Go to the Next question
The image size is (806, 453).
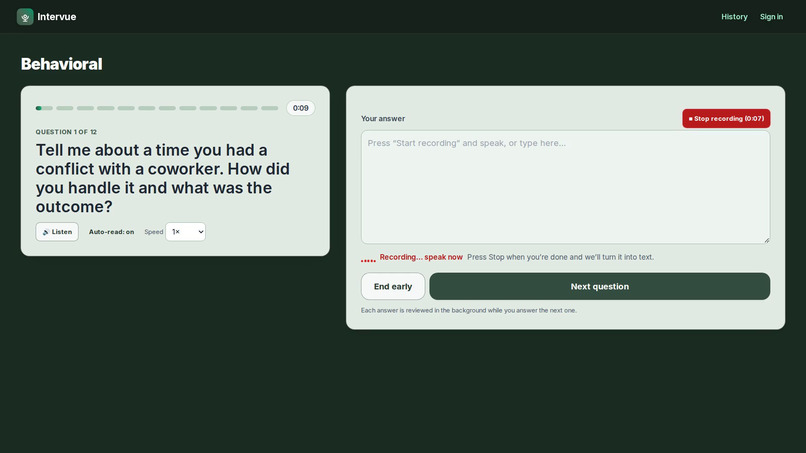click(x=599, y=286)
